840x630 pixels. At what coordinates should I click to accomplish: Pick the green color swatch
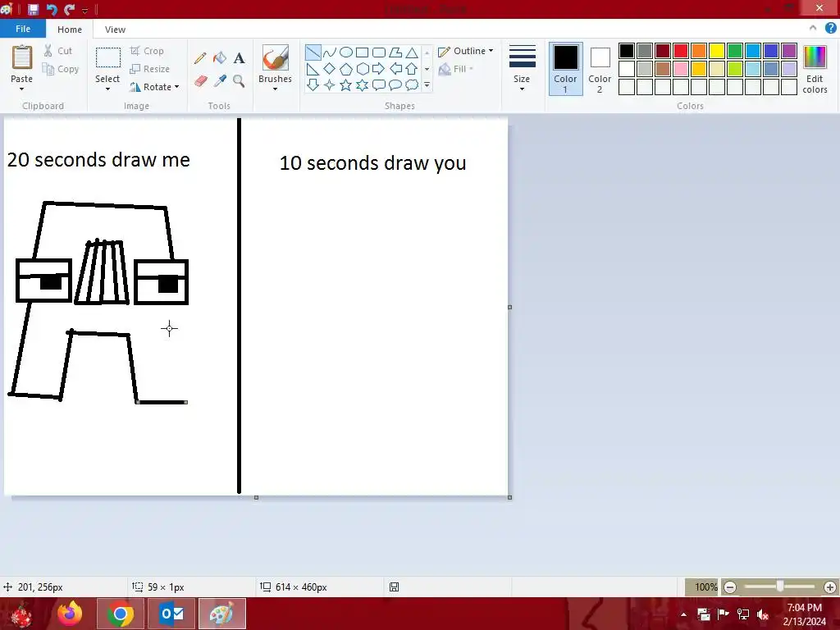pyautogui.click(x=735, y=51)
